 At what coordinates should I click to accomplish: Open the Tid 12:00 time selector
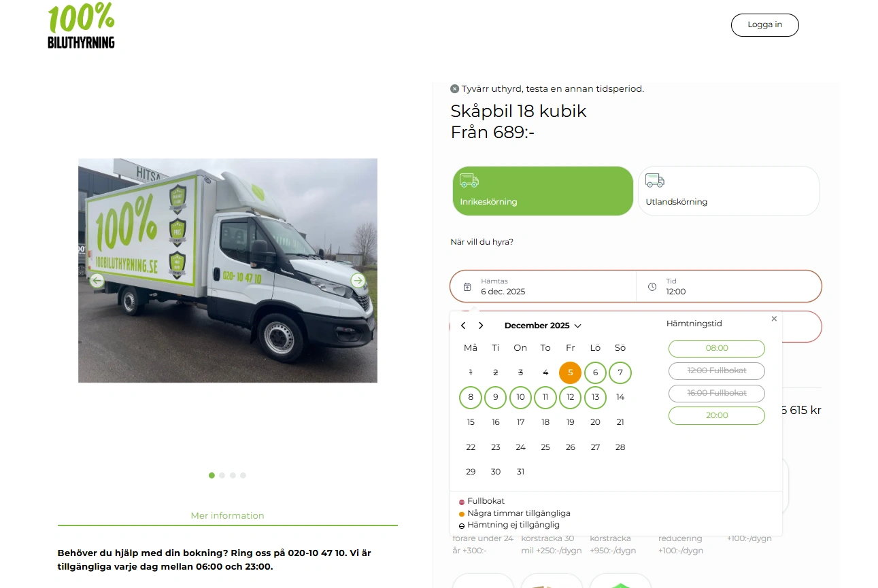tap(728, 286)
